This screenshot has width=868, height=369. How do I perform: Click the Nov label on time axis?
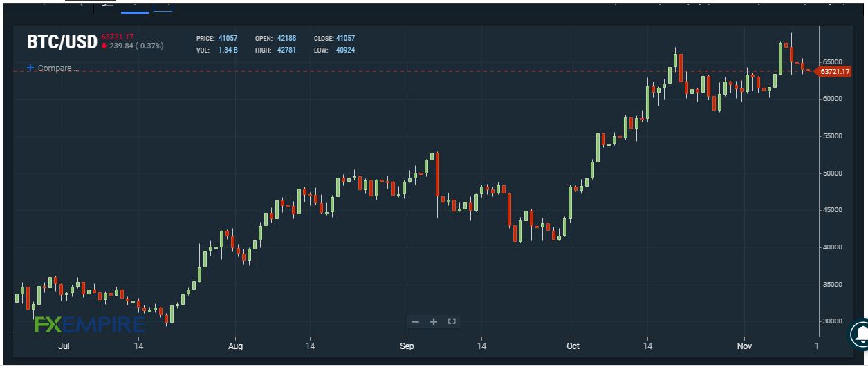coord(744,346)
